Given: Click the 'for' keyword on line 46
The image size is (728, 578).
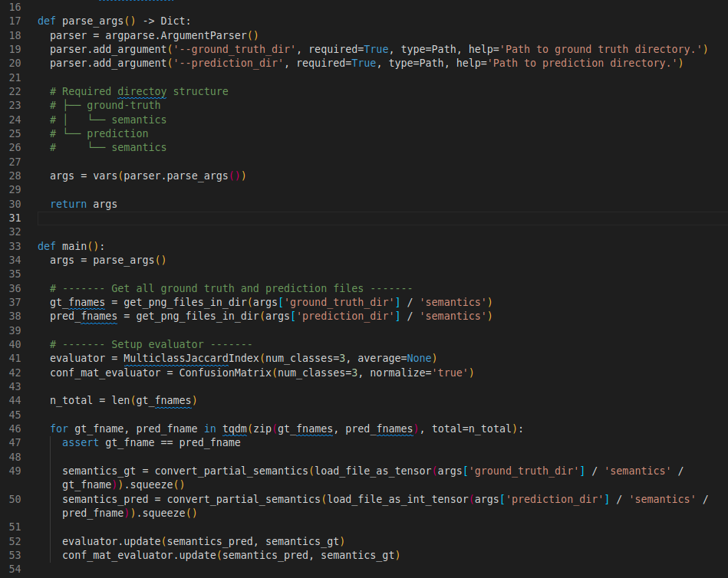Looking at the screenshot, I should point(59,429).
